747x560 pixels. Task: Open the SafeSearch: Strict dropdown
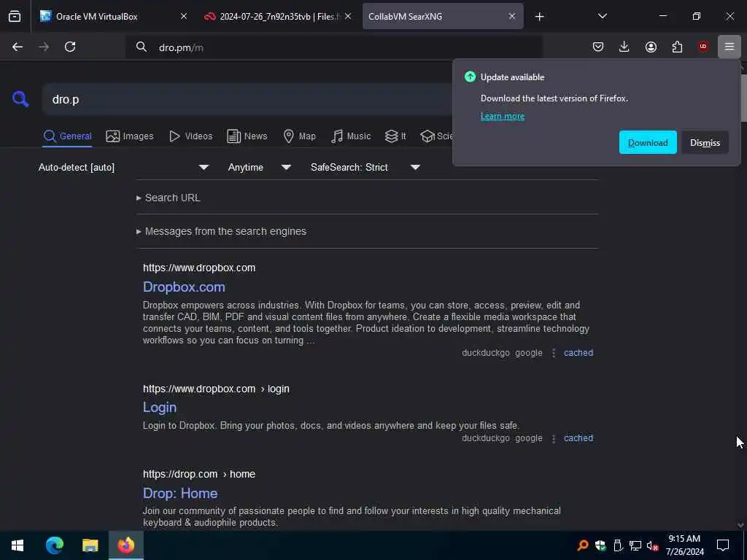365,167
